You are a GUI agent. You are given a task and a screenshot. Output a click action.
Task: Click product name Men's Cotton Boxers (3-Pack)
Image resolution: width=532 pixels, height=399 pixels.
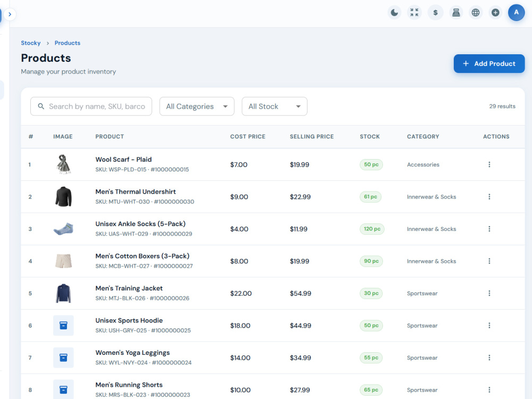pyautogui.click(x=142, y=256)
